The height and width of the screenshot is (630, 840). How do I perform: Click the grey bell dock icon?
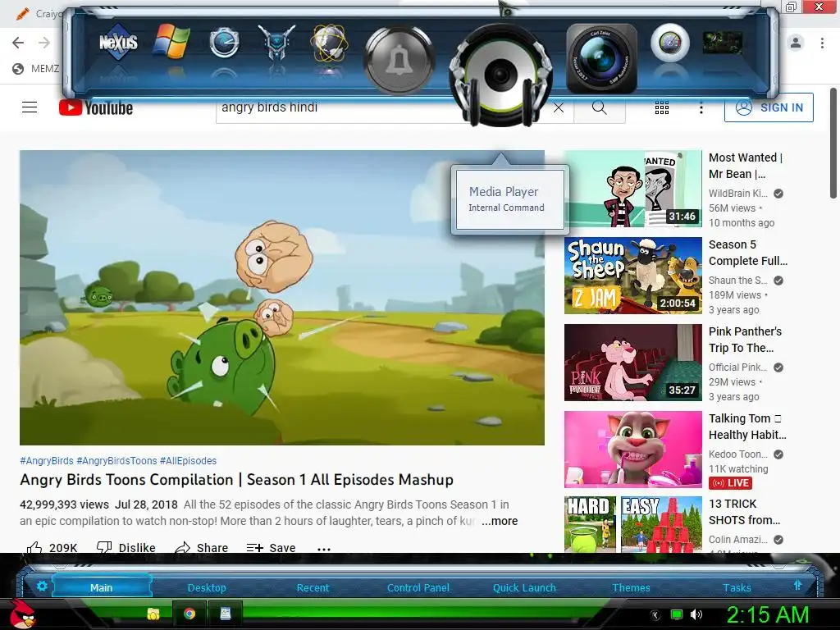coord(399,59)
